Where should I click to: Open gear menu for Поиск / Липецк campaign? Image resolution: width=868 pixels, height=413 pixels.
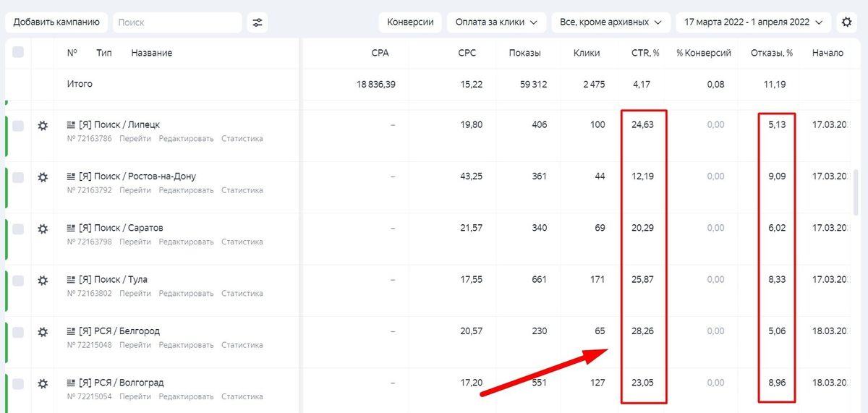pos(43,126)
